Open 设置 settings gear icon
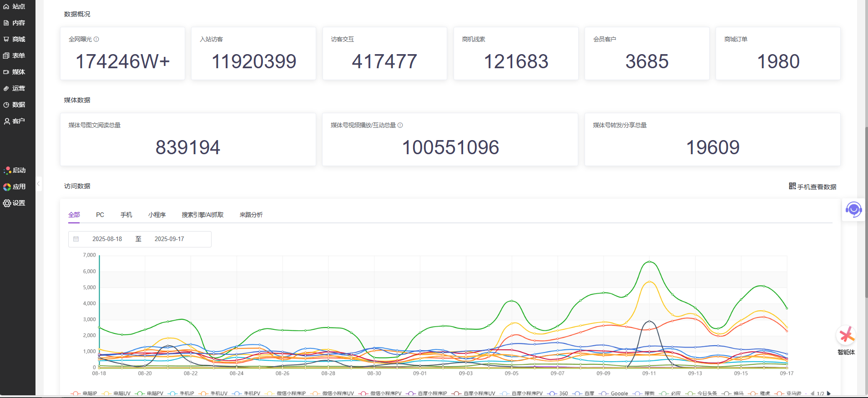868x398 pixels. [x=7, y=203]
